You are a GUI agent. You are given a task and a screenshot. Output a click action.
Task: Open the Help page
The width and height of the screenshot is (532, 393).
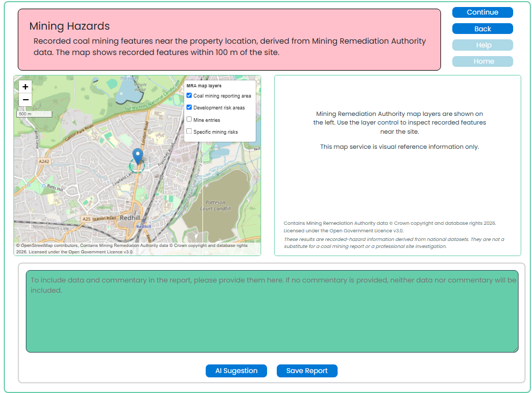tap(482, 45)
